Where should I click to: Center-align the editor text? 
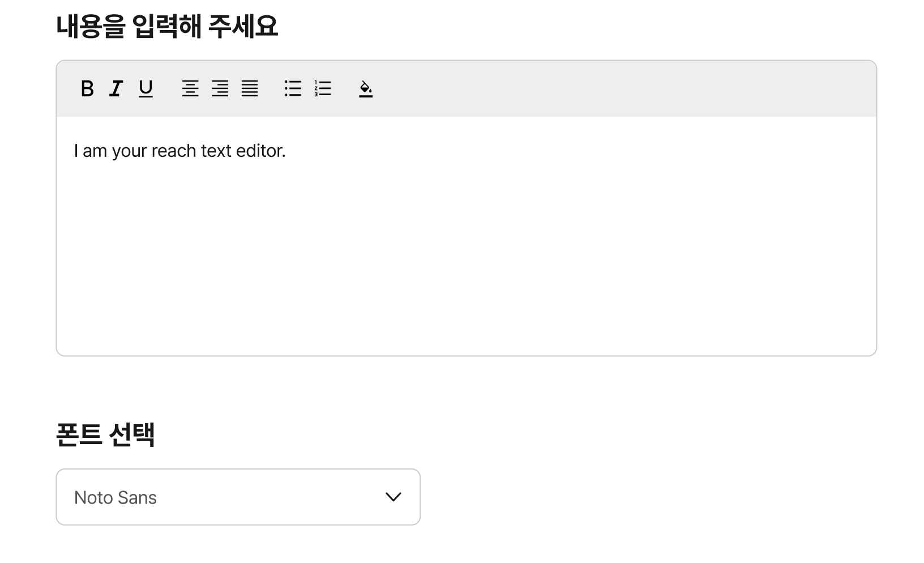[190, 88]
